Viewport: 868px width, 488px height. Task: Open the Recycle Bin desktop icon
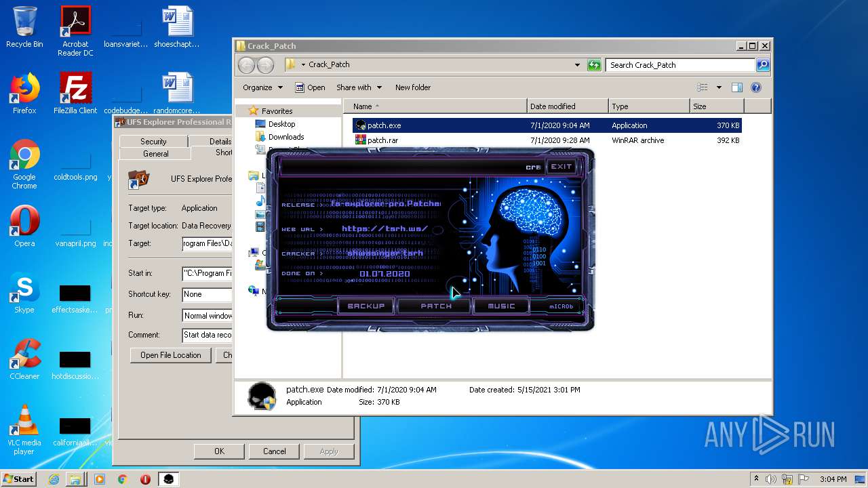pos(24,27)
